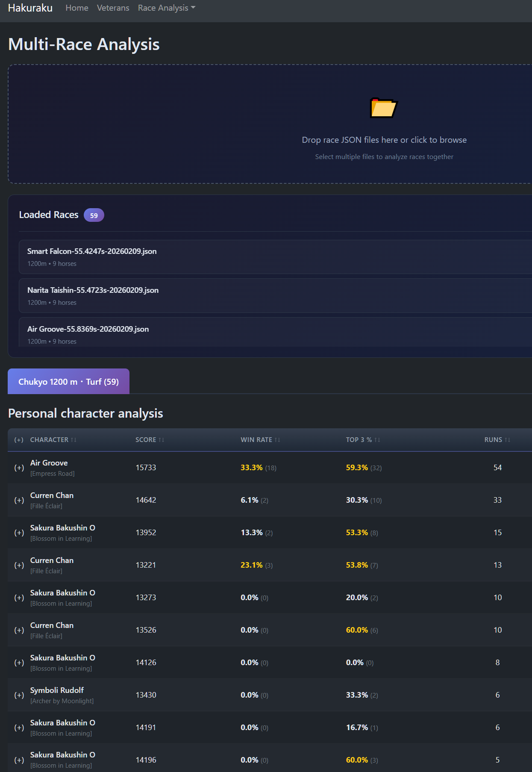Click the Personal character analysis heading
This screenshot has height=772, width=532.
85,413
